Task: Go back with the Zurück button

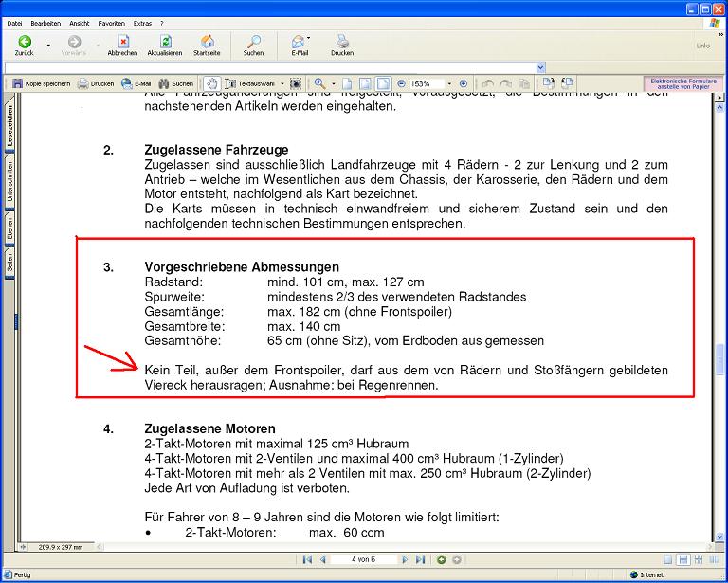Action: (x=24, y=46)
